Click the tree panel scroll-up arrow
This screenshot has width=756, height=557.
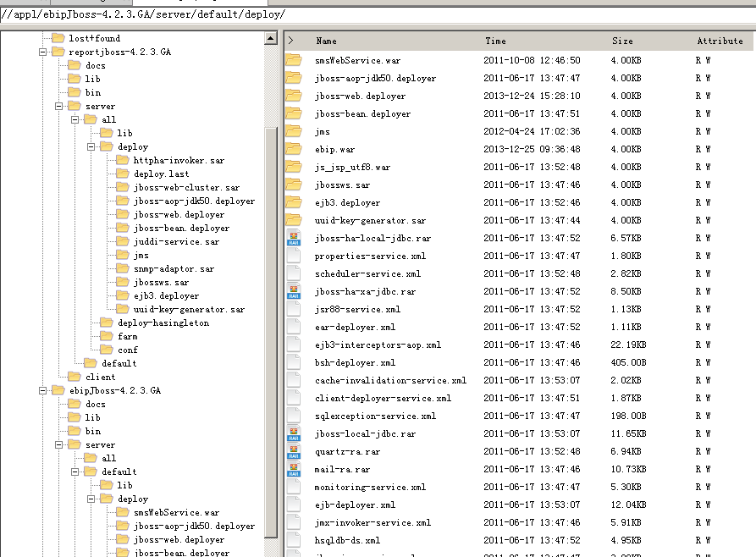click(x=271, y=38)
